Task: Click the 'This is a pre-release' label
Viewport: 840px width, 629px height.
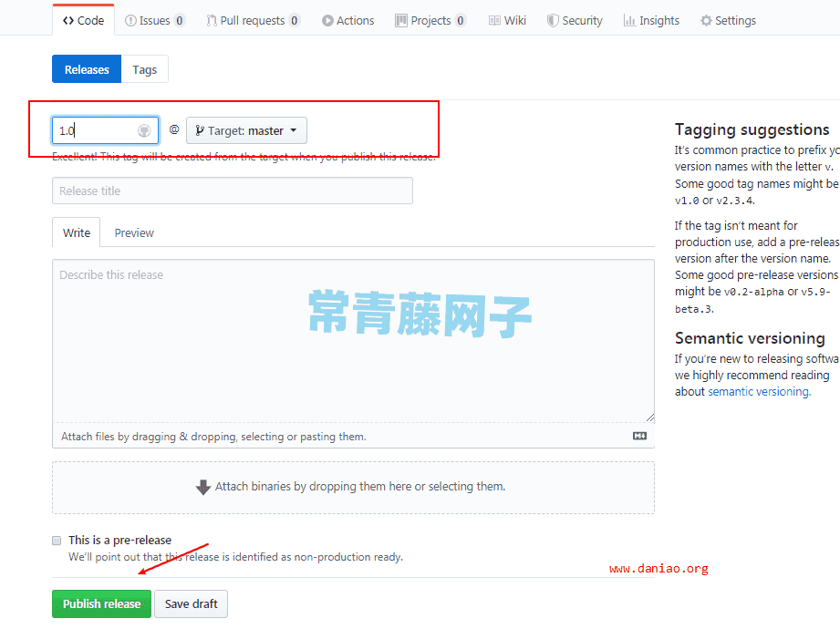Action: point(120,541)
